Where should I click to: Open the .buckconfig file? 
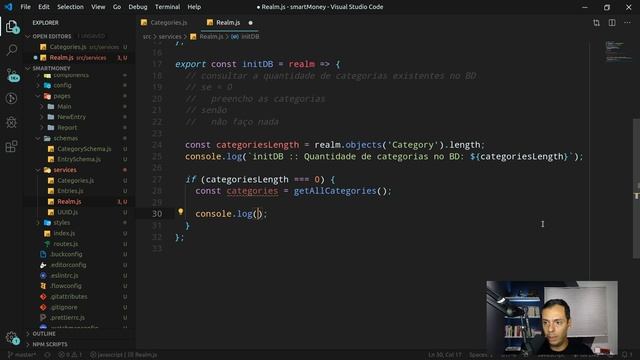point(66,254)
